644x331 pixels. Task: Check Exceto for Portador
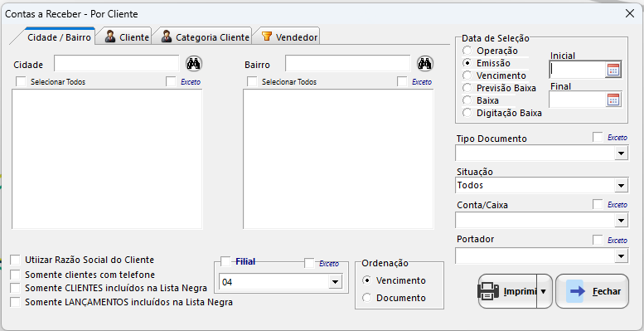point(598,240)
